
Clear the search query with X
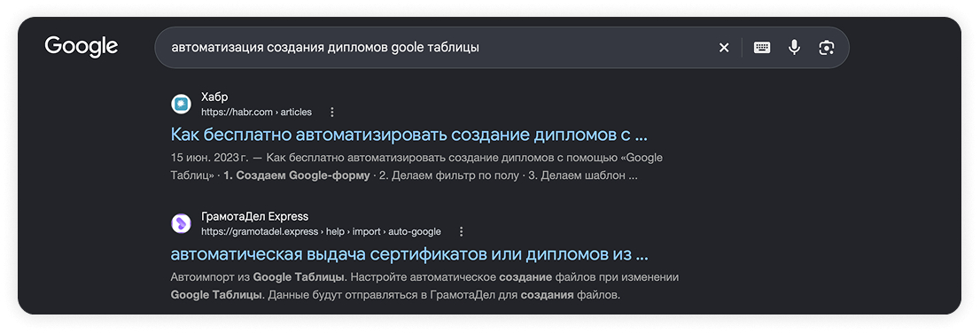[x=724, y=48]
